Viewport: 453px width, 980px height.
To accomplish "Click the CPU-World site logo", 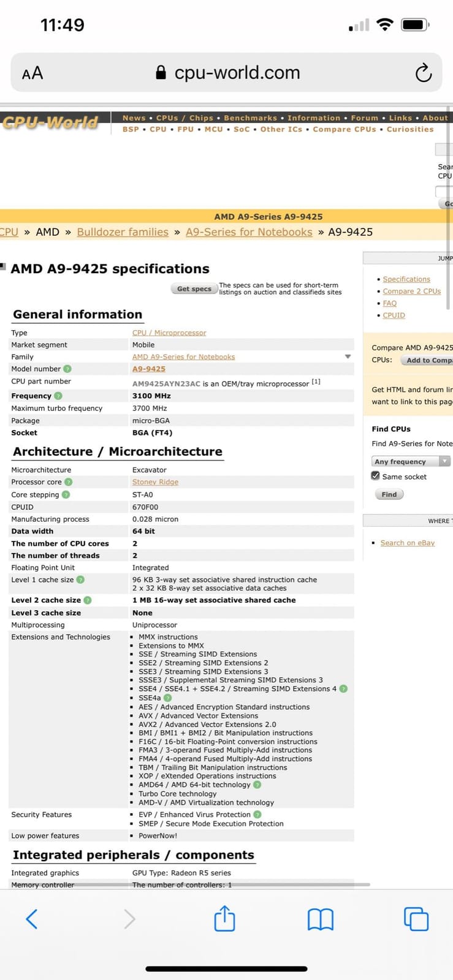I will pos(50,123).
